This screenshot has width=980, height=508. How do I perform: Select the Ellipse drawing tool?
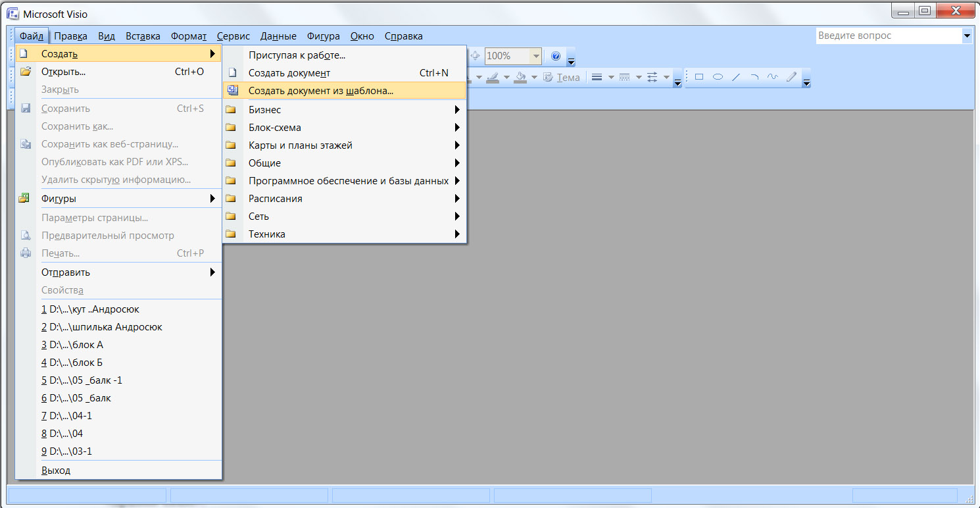(x=718, y=77)
